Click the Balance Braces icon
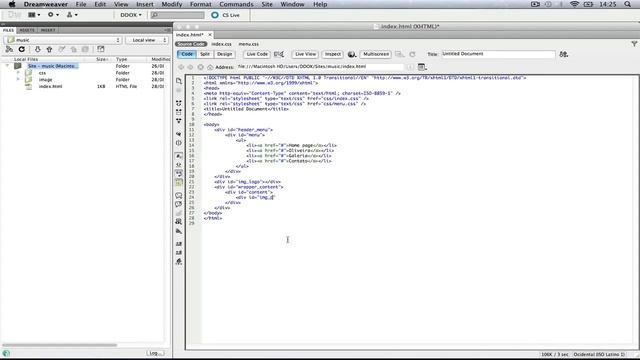 (x=179, y=143)
